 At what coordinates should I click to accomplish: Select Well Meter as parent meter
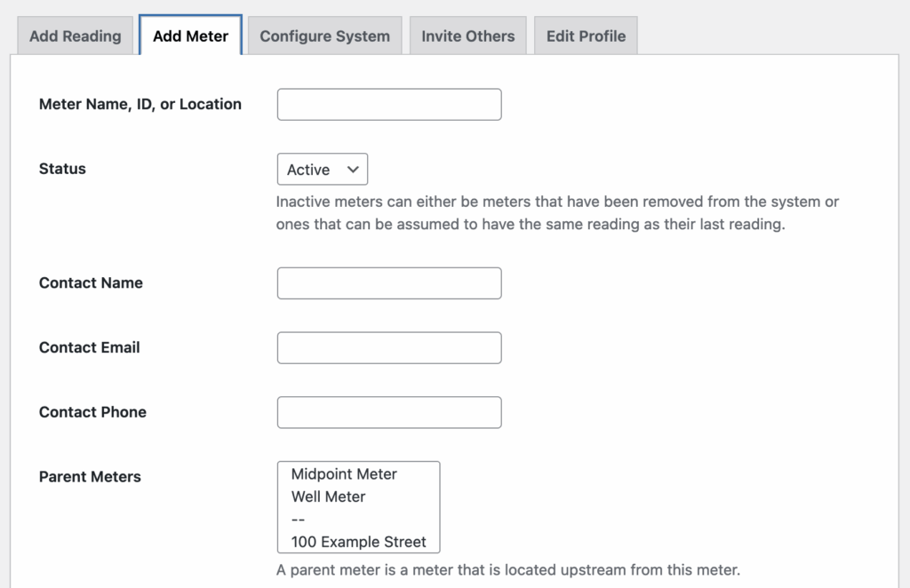pyautogui.click(x=328, y=497)
